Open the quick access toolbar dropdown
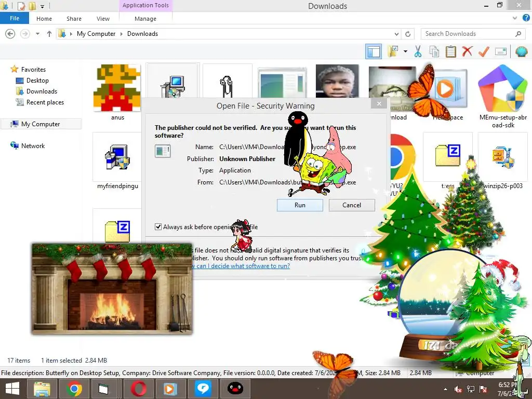This screenshot has height=399, width=532. click(x=42, y=6)
